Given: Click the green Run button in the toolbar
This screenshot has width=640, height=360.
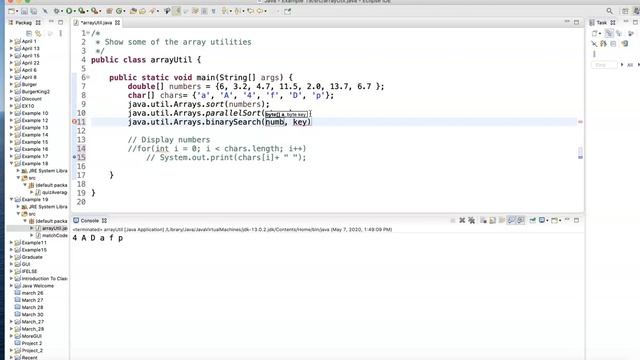Looking at the screenshot, I should (69, 11).
